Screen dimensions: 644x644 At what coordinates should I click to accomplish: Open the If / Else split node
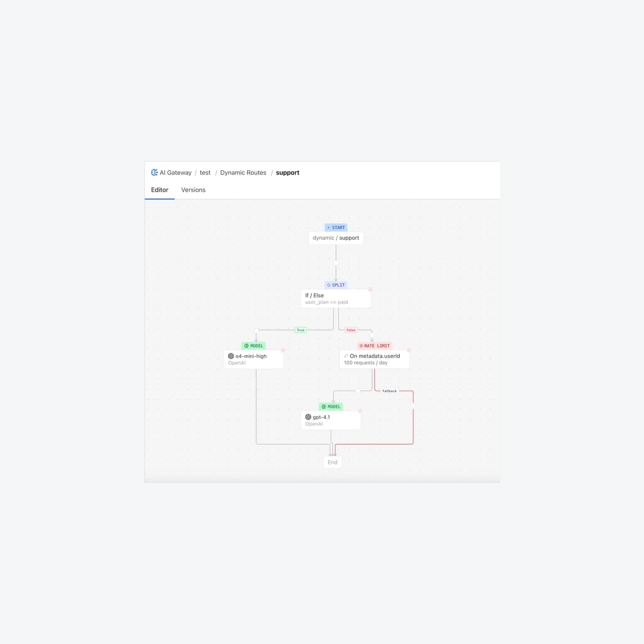pyautogui.click(x=336, y=298)
